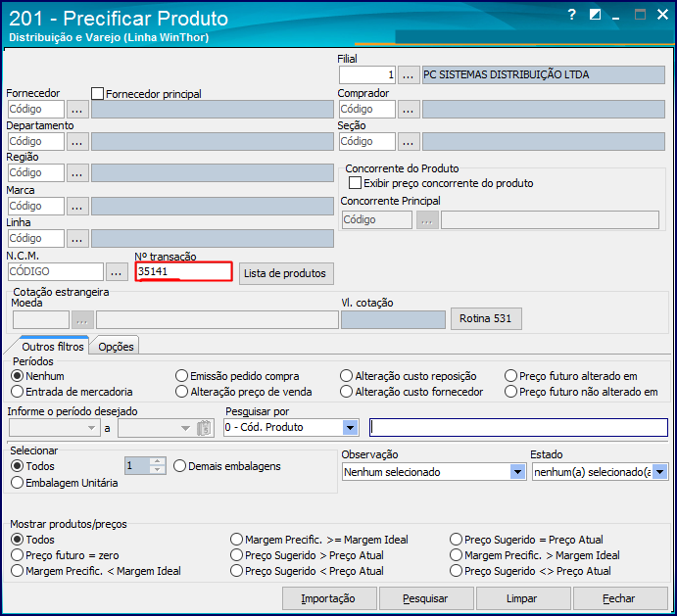Screen dimensions: 677x616
Task: Click the period calendar clipboard icon
Action: tap(205, 428)
